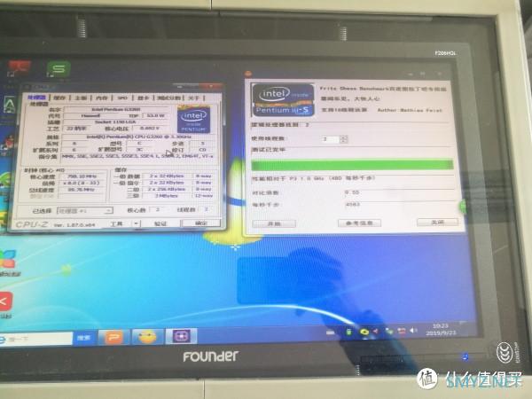Viewport: 532px width, 399px height.
Task: Open the 显卡 tab in CPU-Z
Action: click(143, 98)
